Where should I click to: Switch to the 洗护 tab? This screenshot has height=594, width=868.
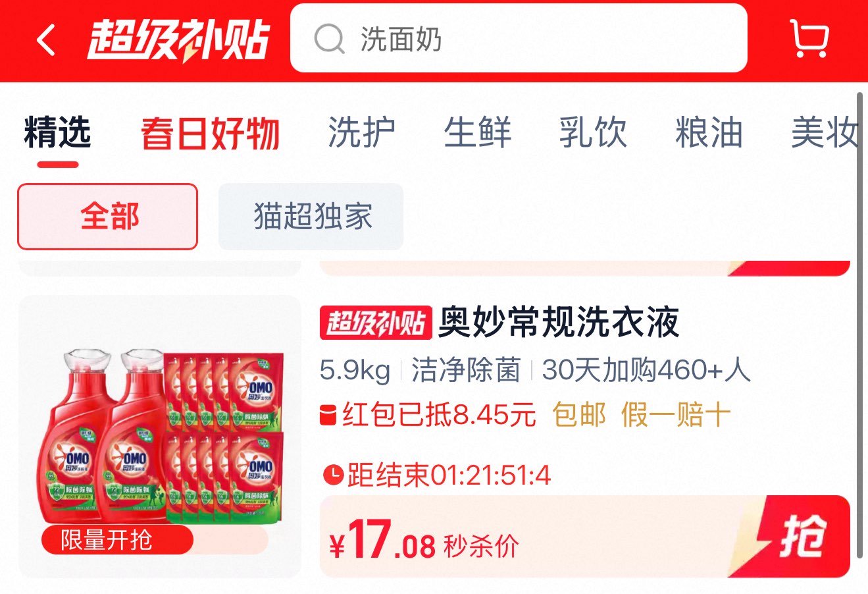tap(362, 132)
